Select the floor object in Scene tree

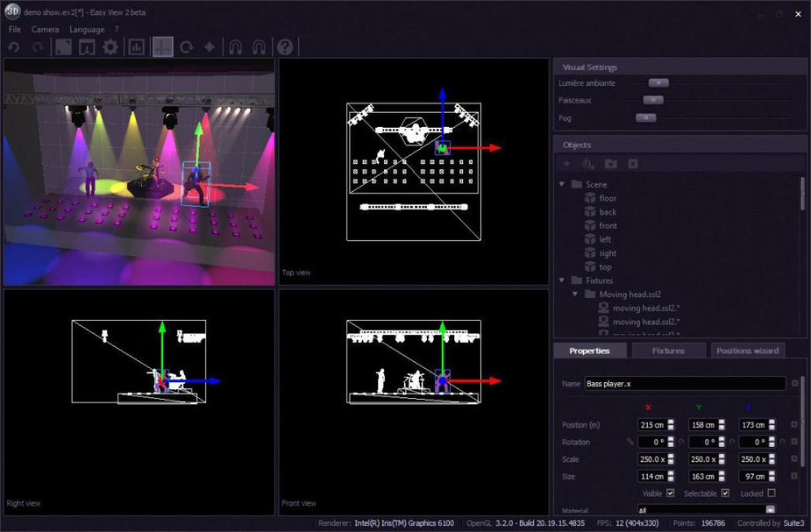[608, 198]
